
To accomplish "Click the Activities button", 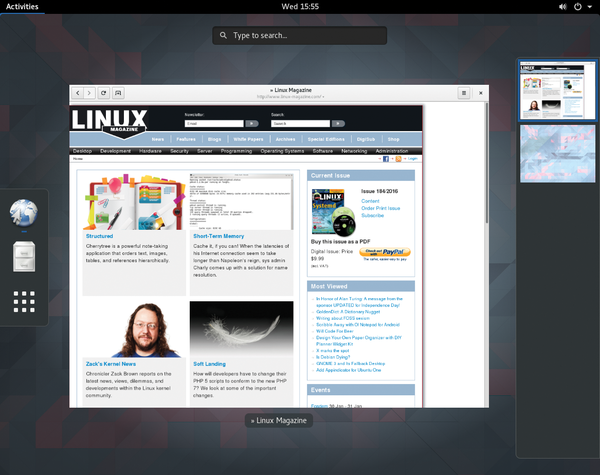I will point(22,7).
